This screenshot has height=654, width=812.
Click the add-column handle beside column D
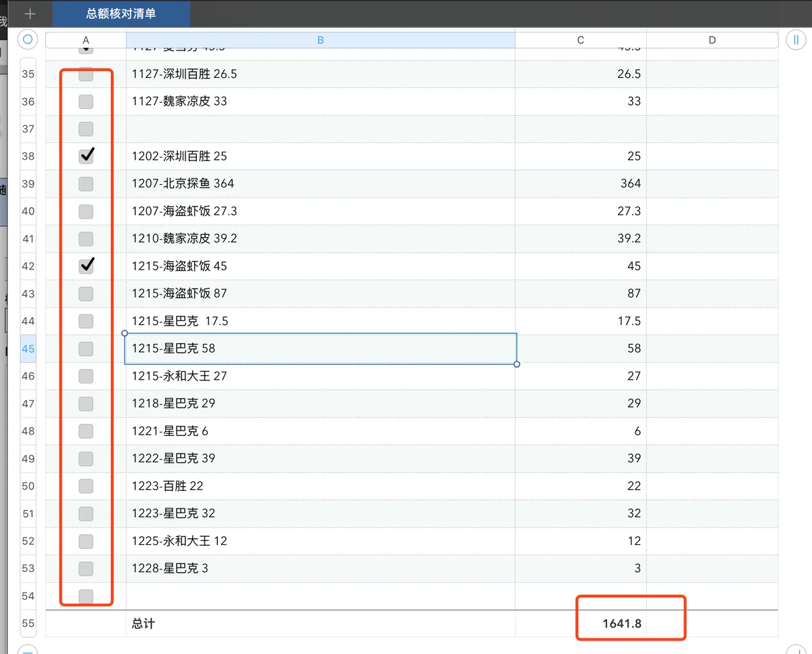pos(796,40)
